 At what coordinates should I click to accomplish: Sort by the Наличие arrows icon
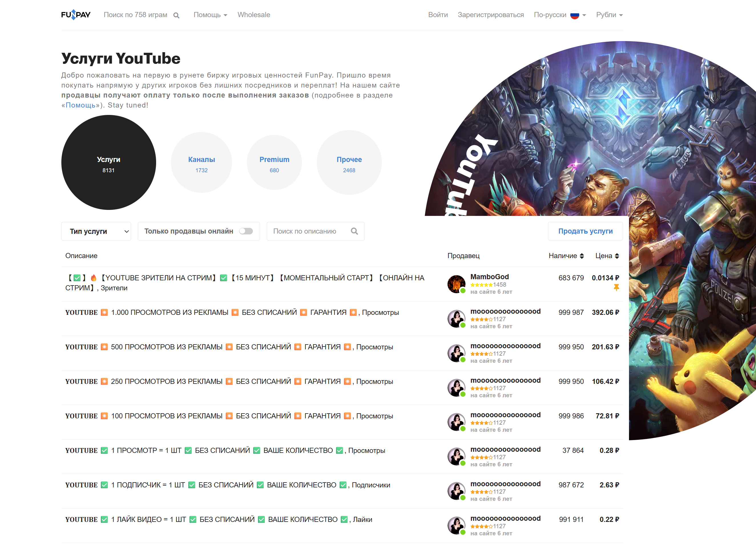click(582, 256)
